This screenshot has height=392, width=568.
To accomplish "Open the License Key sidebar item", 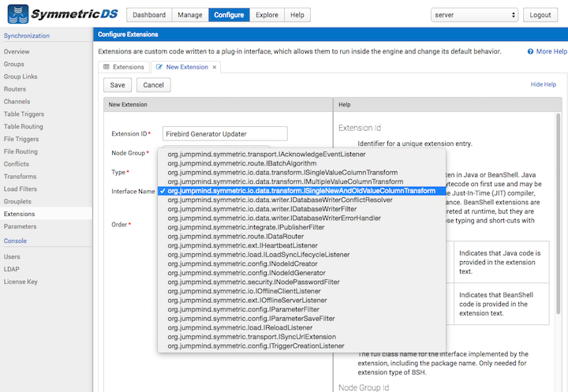I will click(20, 282).
